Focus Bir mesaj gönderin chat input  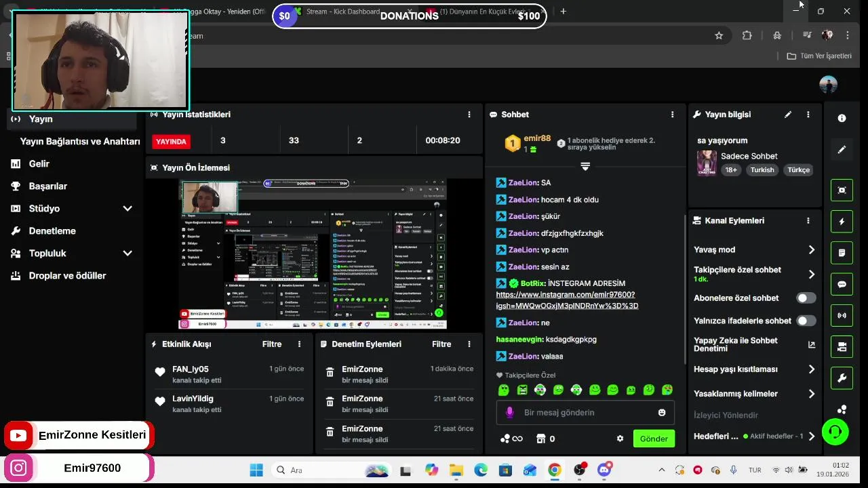coord(585,412)
